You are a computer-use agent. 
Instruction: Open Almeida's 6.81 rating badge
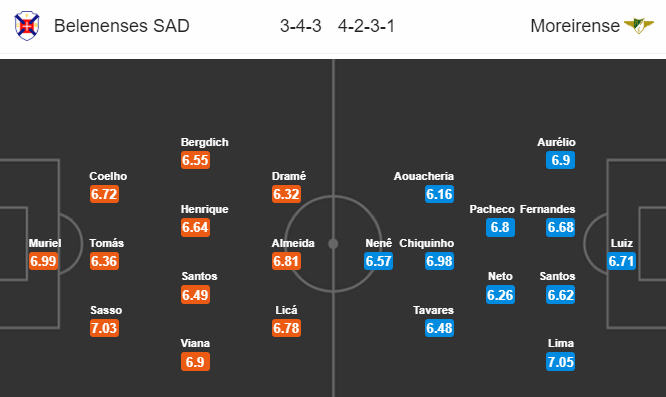(286, 261)
